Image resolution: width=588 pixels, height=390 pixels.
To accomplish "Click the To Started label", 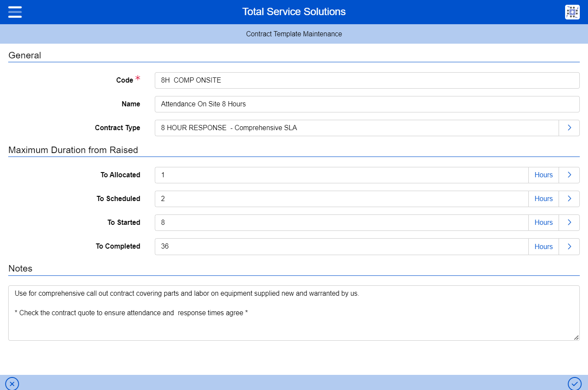I will 124,222.
